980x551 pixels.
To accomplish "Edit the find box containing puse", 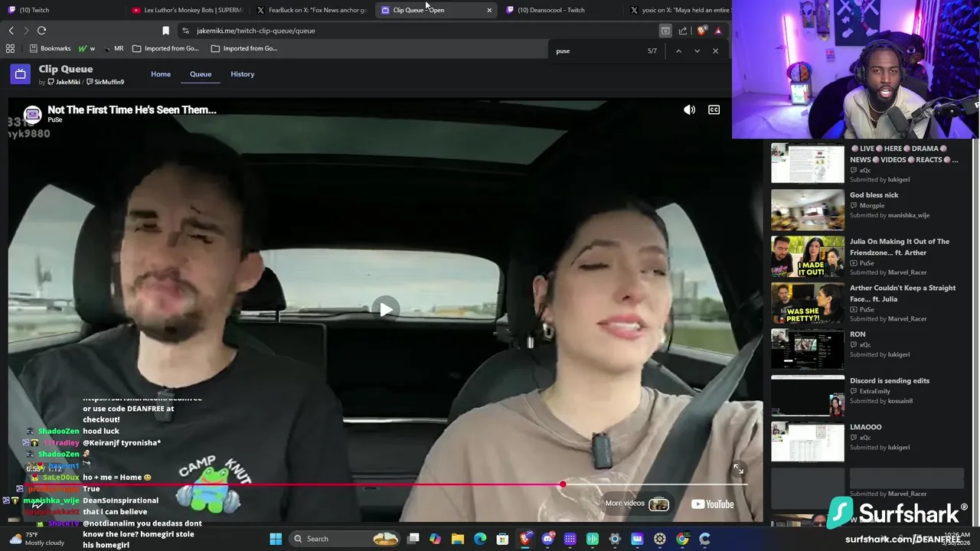I will 597,51.
